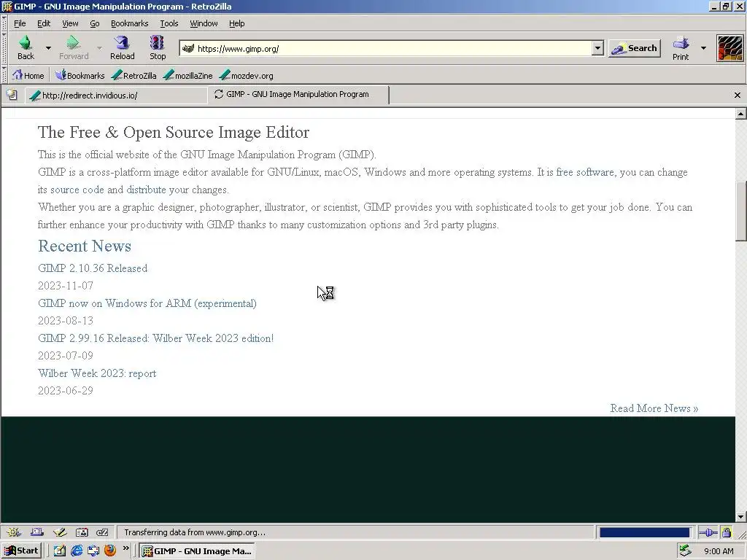Reload the current page
747x560 pixels.
pos(123,47)
